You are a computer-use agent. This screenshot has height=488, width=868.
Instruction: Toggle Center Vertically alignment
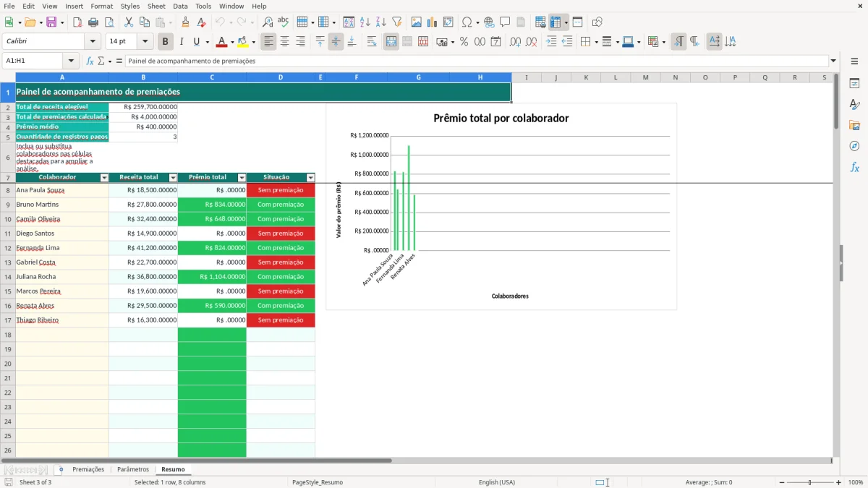[336, 42]
